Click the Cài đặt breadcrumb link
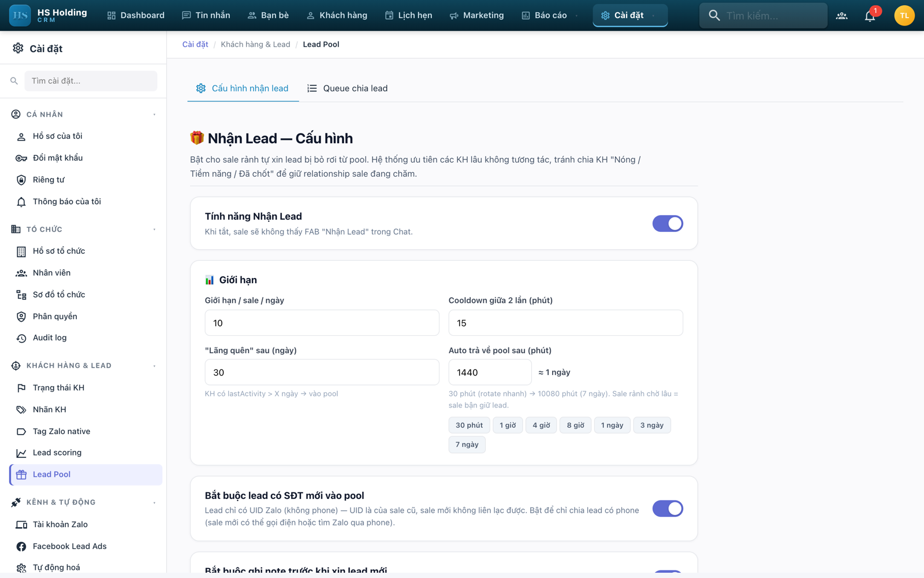 (195, 45)
